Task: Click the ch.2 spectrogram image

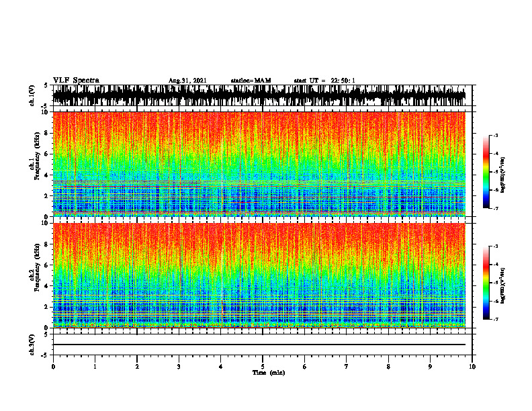Action: 259,275
